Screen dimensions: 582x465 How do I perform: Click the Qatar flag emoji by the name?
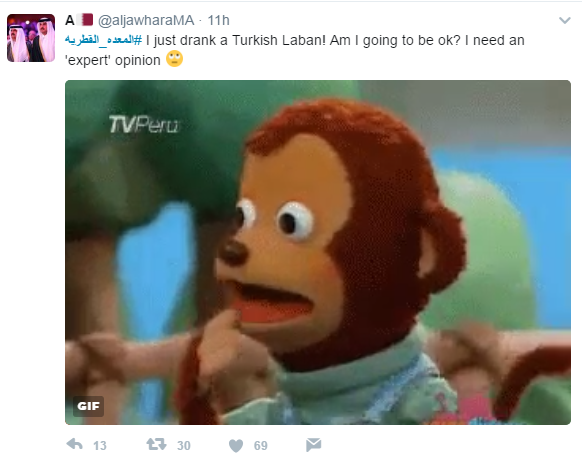click(x=85, y=20)
